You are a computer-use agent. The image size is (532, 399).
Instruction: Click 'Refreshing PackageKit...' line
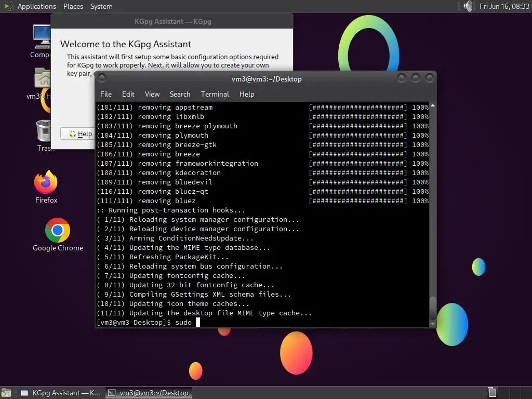click(163, 257)
